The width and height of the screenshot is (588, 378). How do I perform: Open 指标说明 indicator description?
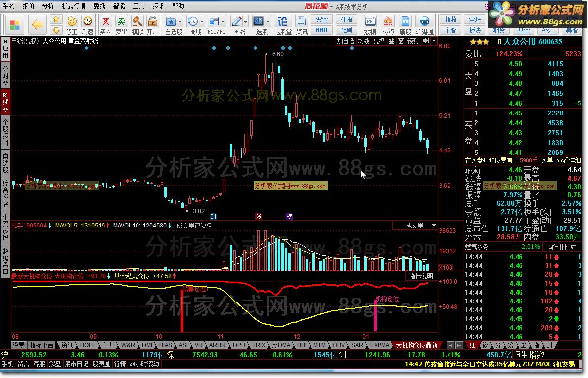click(x=421, y=276)
